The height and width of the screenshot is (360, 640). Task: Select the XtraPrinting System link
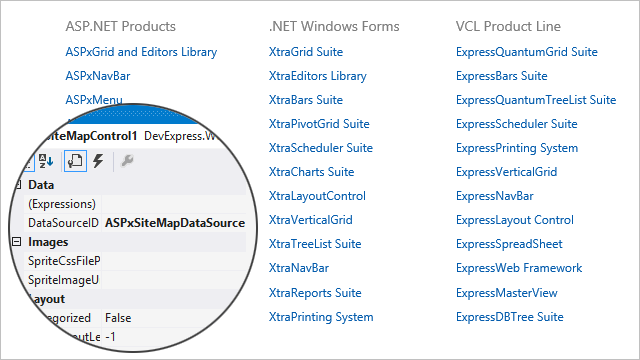pos(321,317)
